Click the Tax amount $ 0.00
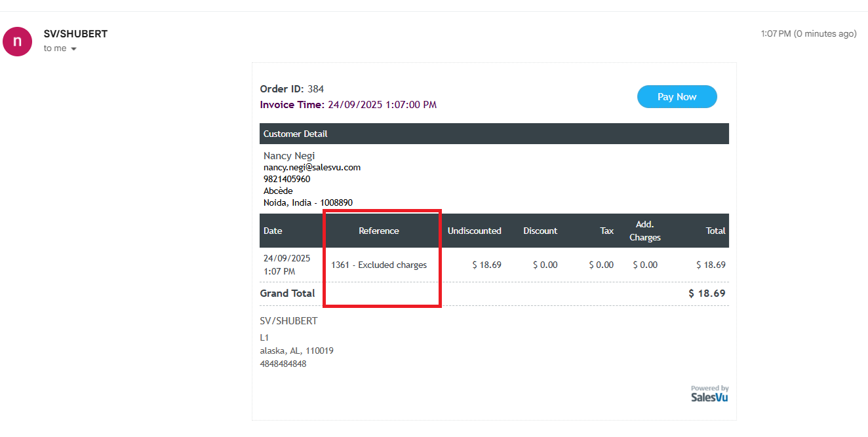 601,265
